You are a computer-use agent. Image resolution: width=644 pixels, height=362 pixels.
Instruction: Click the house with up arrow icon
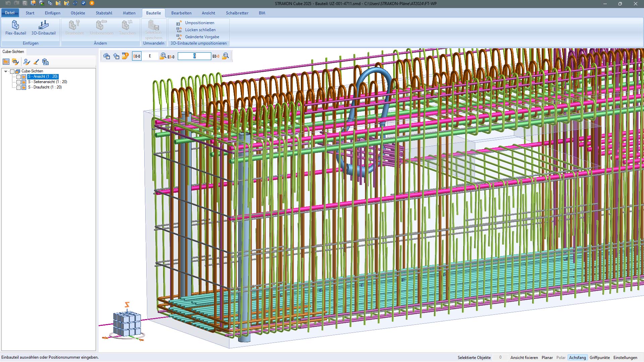[116, 56]
